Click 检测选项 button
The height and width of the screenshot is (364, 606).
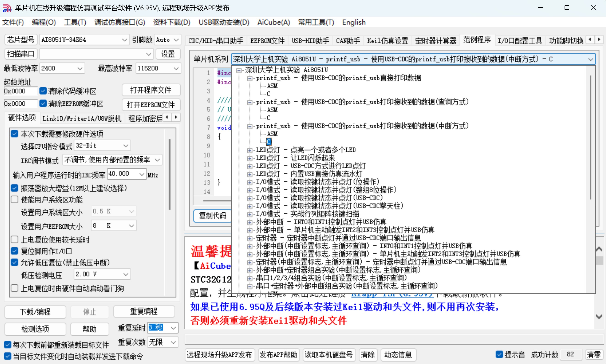click(x=35, y=329)
